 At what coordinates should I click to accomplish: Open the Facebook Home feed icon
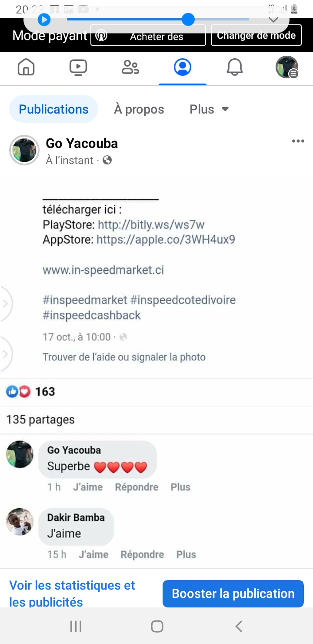coord(26,67)
